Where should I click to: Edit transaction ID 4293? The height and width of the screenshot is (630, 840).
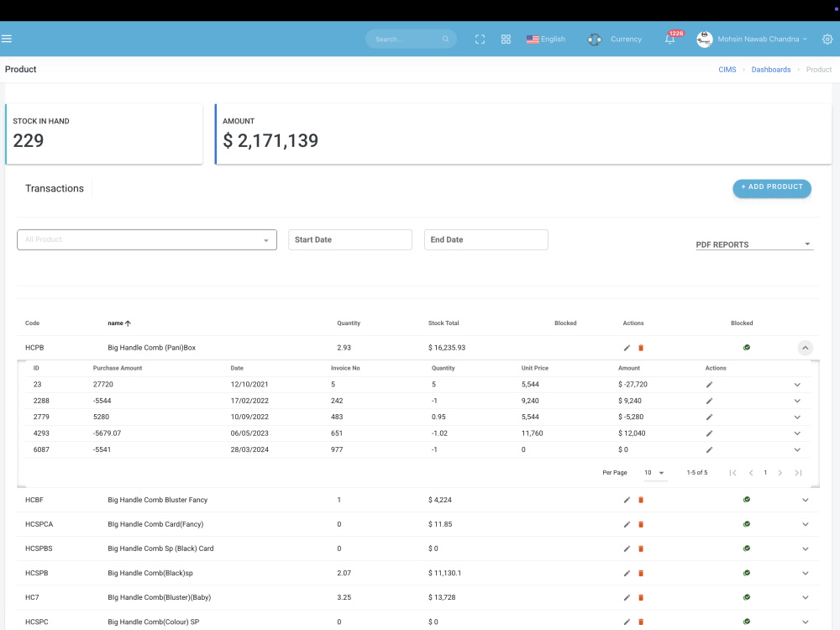point(709,433)
